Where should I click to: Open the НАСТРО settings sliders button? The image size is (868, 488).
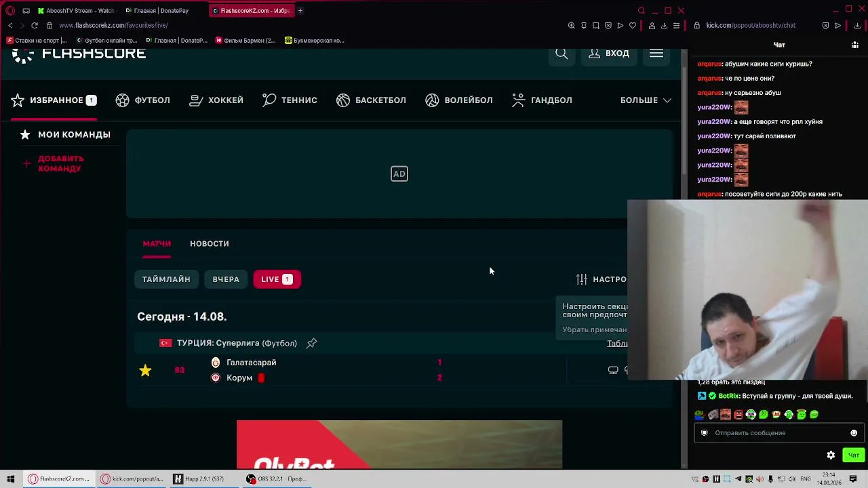pos(601,279)
